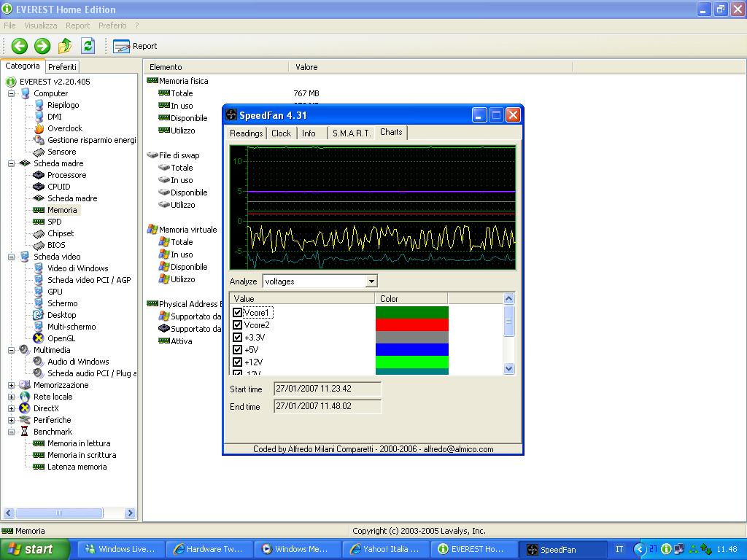Switch to SpeedFan Info tab
Image resolution: width=747 pixels, height=560 pixels.
click(x=309, y=133)
